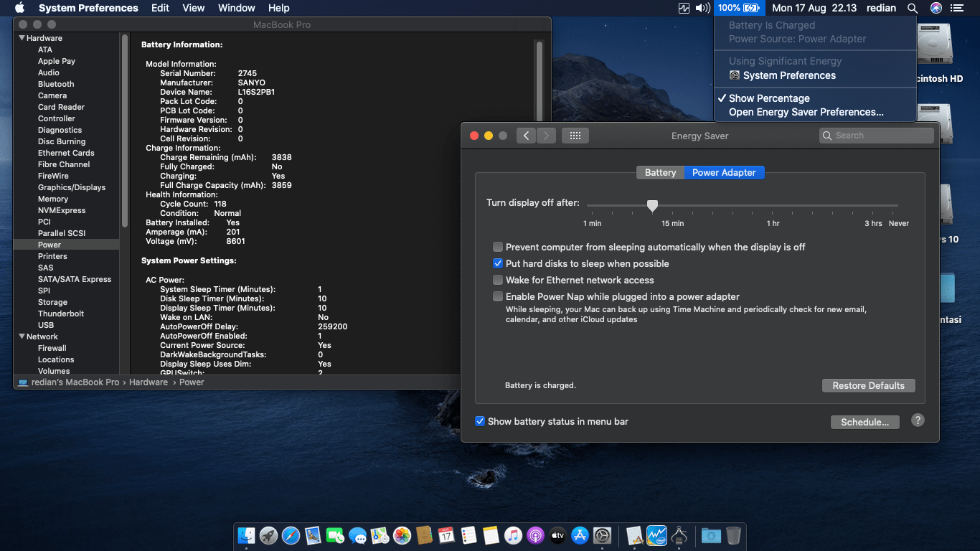Open Calendar showing 17 in Dock
Image resolution: width=980 pixels, height=551 pixels.
click(446, 535)
